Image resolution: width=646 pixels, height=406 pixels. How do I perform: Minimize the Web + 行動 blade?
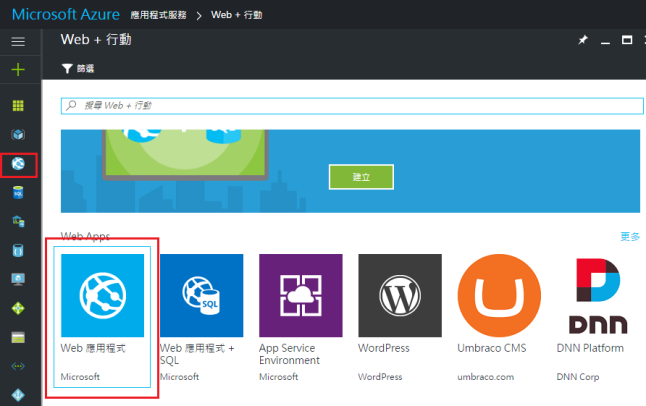tap(605, 42)
